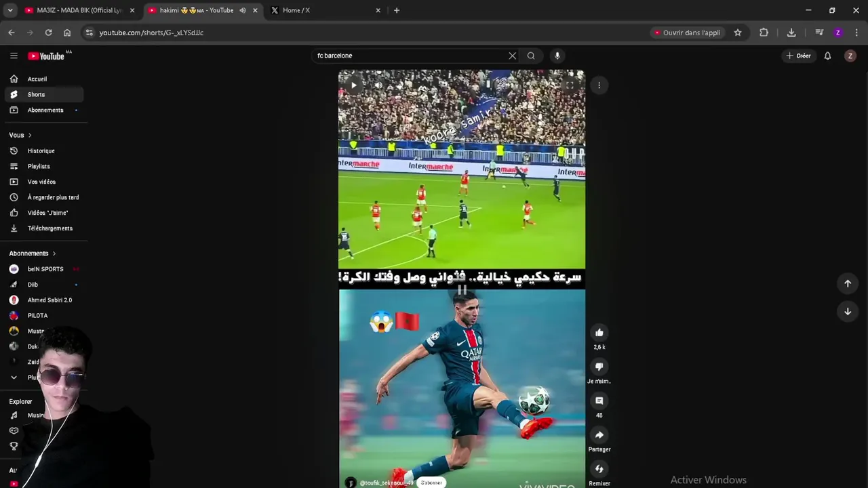Open the browser downloads panel
Screen dimensions: 868x488
[791, 33]
